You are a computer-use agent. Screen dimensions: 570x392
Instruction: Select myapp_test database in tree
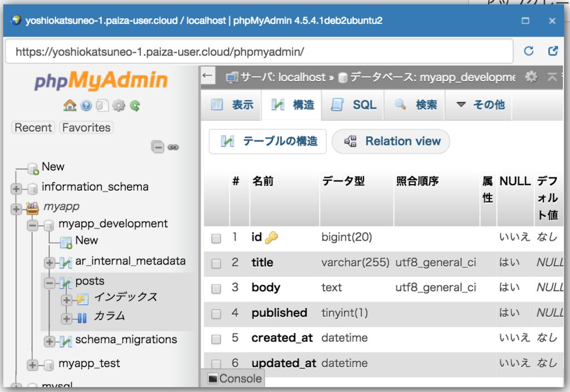coord(89,363)
